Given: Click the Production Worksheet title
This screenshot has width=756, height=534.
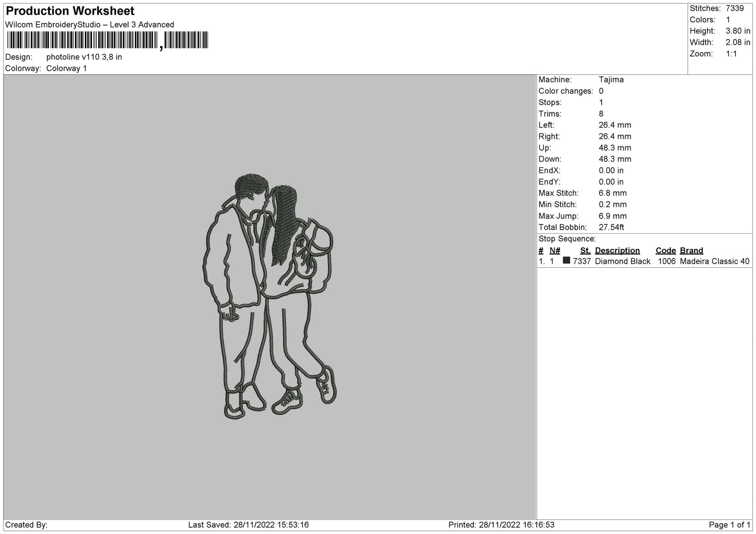Looking at the screenshot, I should coord(70,11).
